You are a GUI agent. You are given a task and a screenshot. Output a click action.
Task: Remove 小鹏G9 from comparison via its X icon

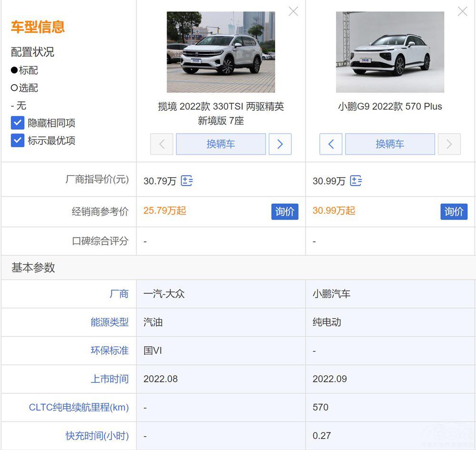tap(462, 11)
